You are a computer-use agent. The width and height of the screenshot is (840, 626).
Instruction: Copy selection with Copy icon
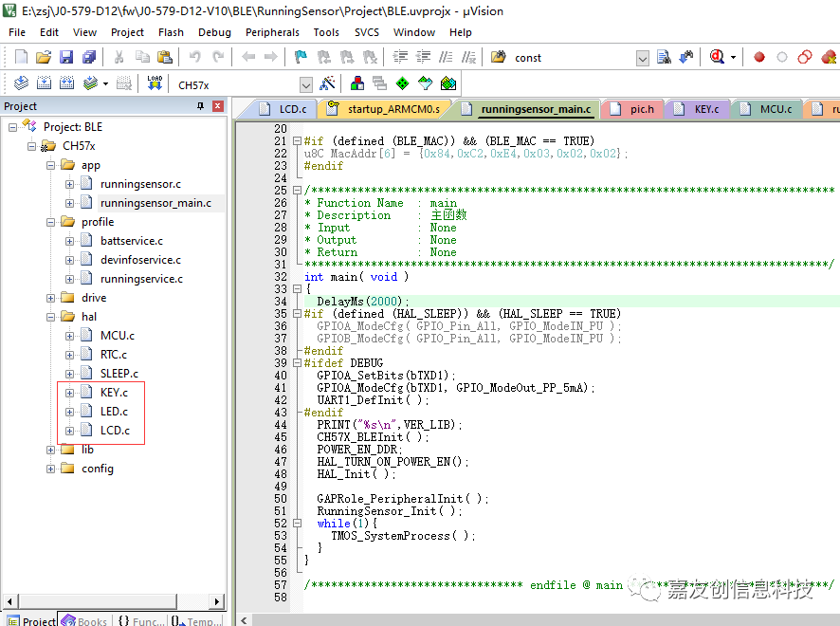point(142,57)
